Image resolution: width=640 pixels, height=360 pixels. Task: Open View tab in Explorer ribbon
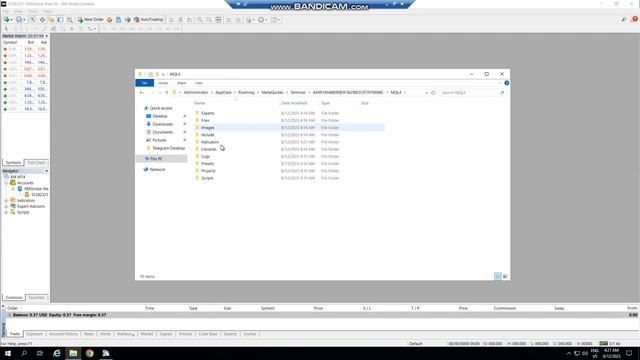199,83
